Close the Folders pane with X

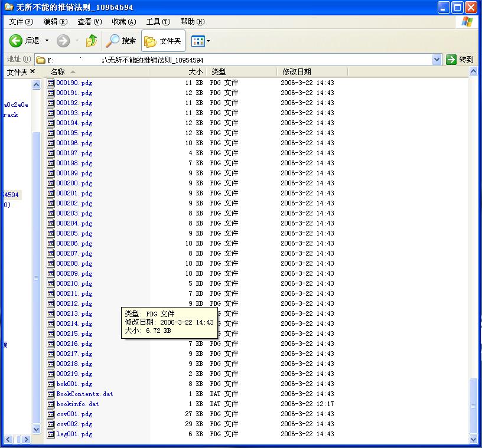32,71
